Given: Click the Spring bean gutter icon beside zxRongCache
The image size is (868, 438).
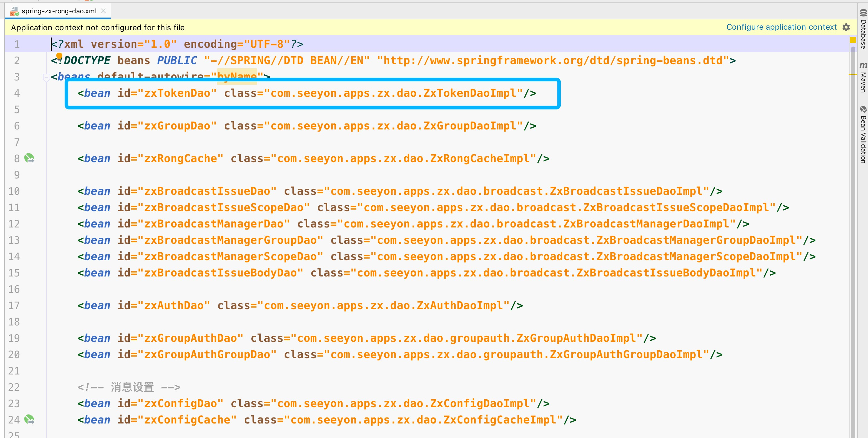Looking at the screenshot, I should [x=29, y=159].
